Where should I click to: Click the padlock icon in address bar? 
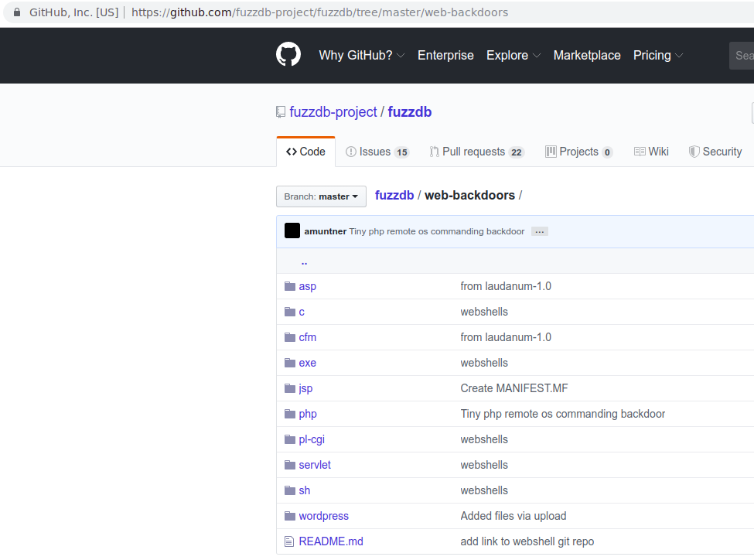17,12
